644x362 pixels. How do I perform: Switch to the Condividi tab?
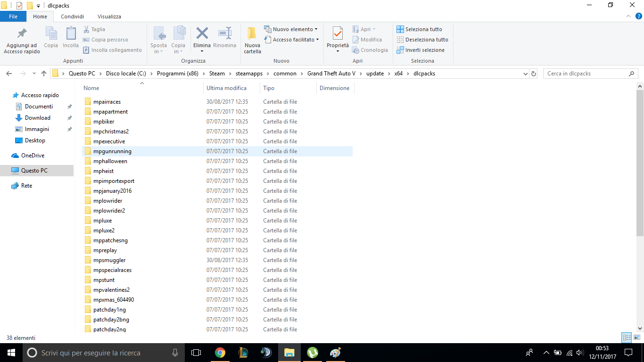click(x=72, y=16)
